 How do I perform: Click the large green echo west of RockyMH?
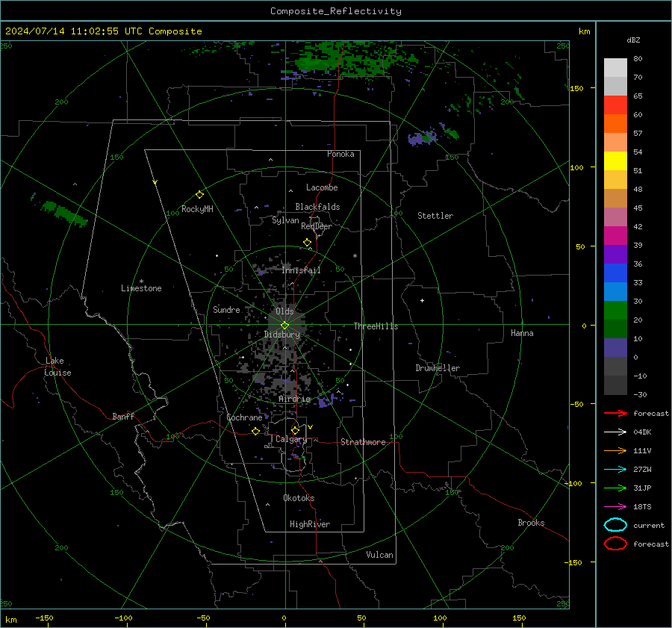64,213
